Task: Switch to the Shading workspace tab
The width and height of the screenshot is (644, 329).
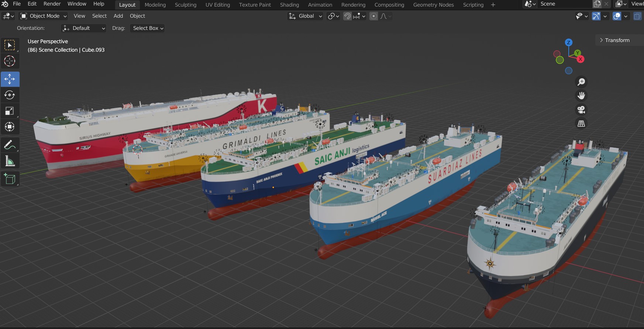Action: (x=289, y=5)
